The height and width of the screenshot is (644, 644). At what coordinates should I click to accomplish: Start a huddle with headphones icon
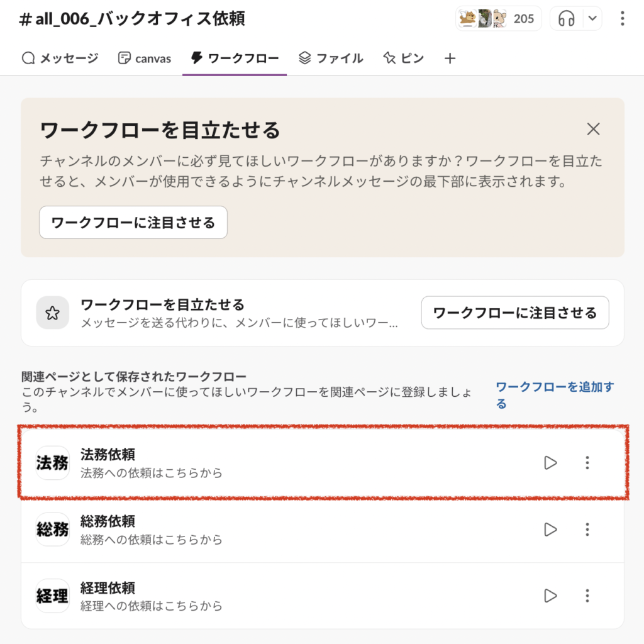567,19
